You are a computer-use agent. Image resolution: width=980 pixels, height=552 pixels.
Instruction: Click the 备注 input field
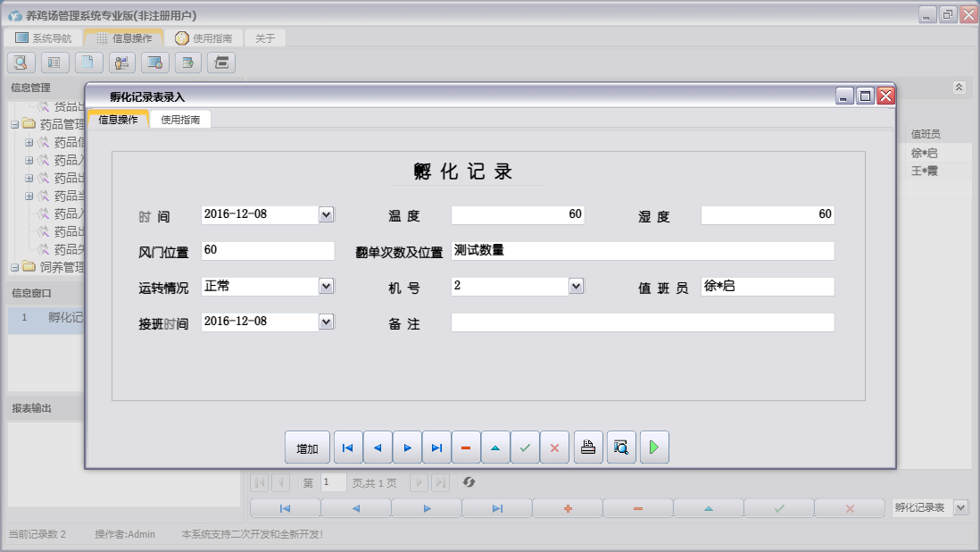tap(642, 322)
